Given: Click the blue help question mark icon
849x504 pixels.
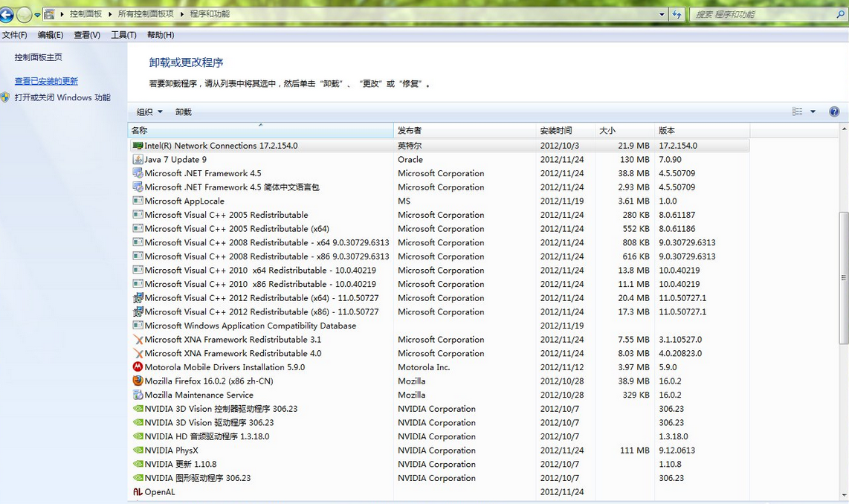Looking at the screenshot, I should 834,112.
